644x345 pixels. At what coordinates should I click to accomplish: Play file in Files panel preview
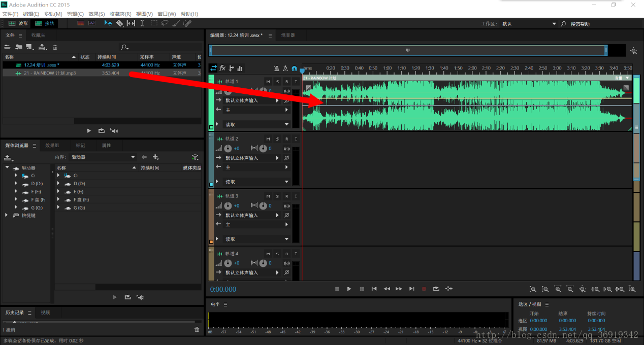pos(89,131)
